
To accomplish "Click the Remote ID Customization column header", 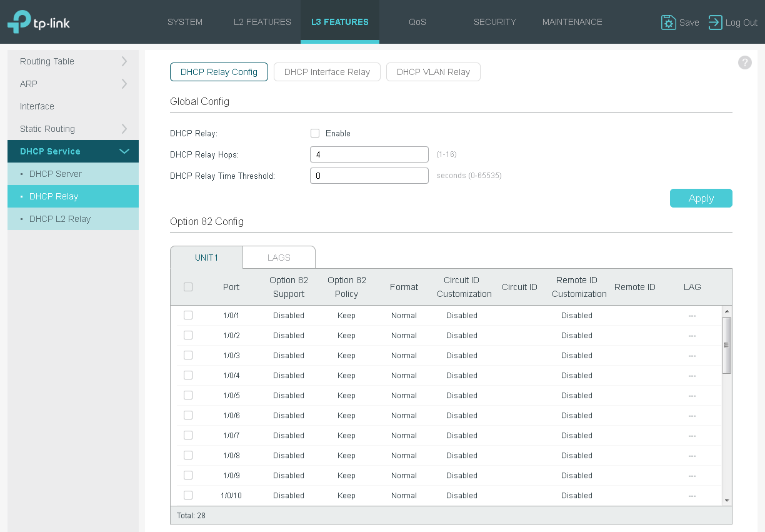I will [579, 287].
